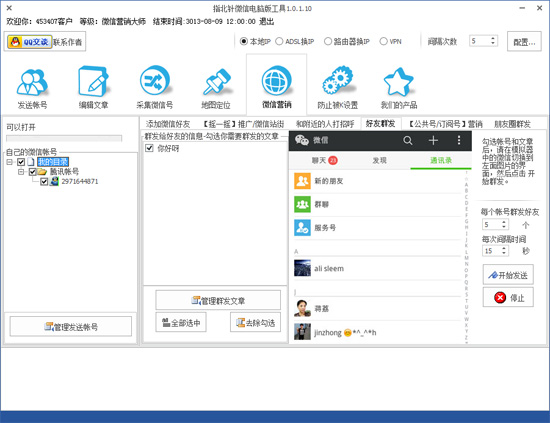This screenshot has width=550, height=423.
Task: Click the 我的目录 document icon
Action: pyautogui.click(x=31, y=162)
